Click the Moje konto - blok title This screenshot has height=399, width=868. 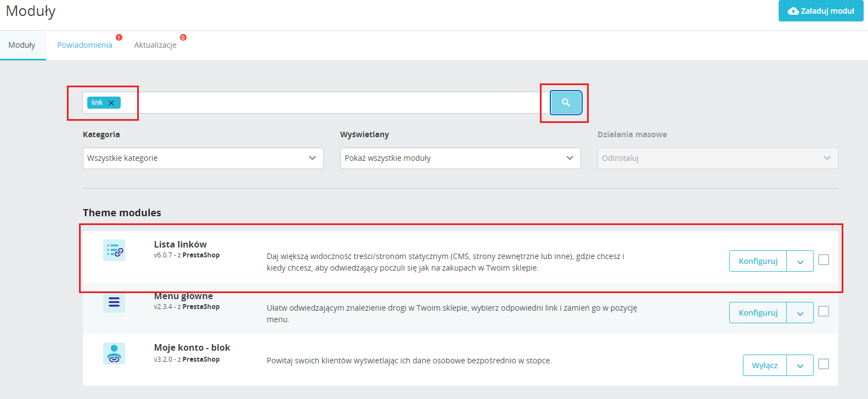coord(192,347)
